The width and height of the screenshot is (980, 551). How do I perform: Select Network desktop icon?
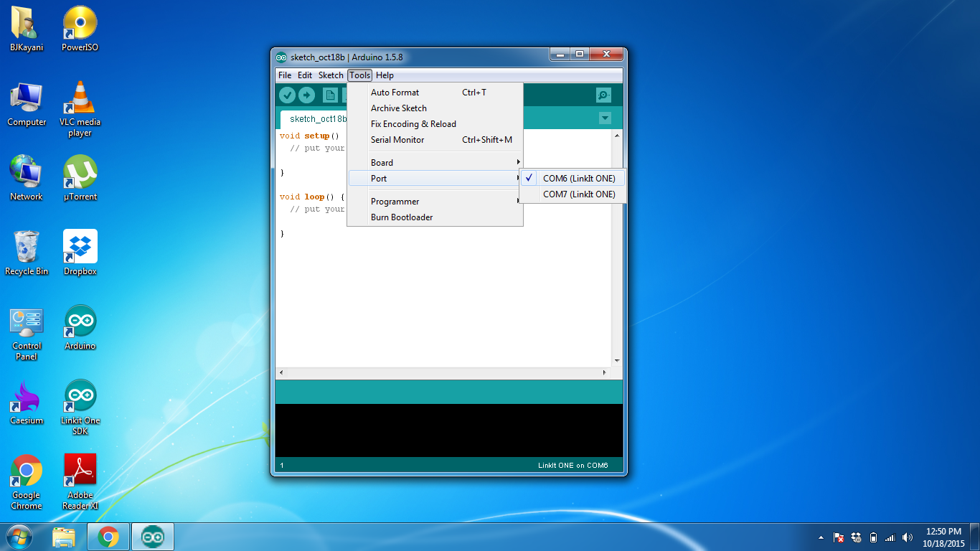tap(27, 178)
